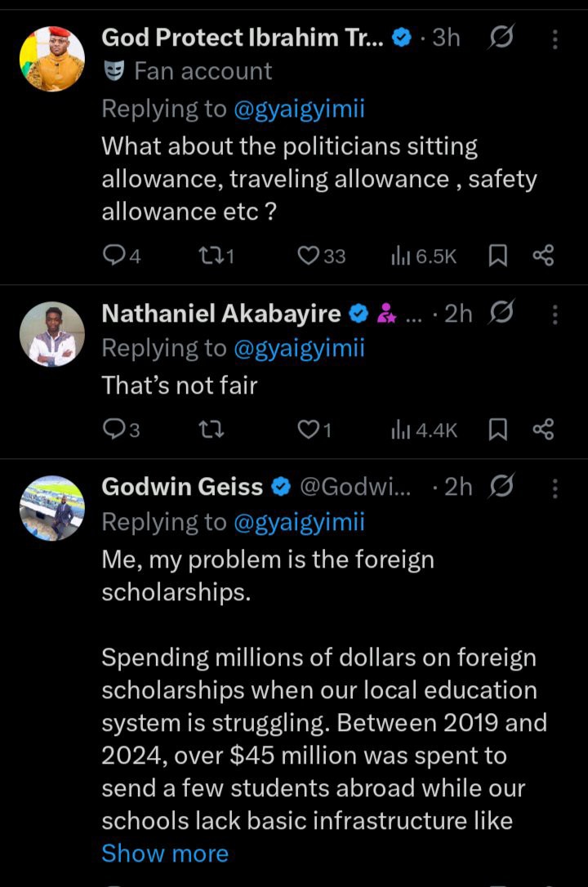Open Nathaniel Akabayire's profile name

click(x=220, y=314)
